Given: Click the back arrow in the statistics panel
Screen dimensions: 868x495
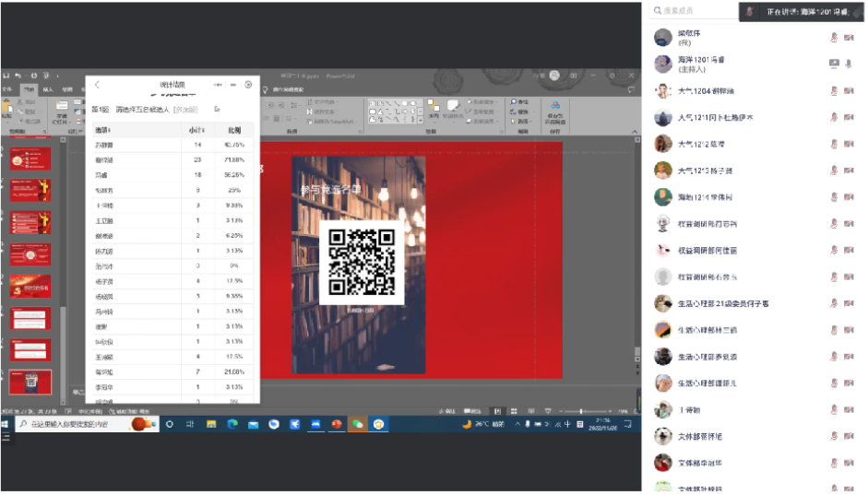Looking at the screenshot, I should (x=97, y=84).
